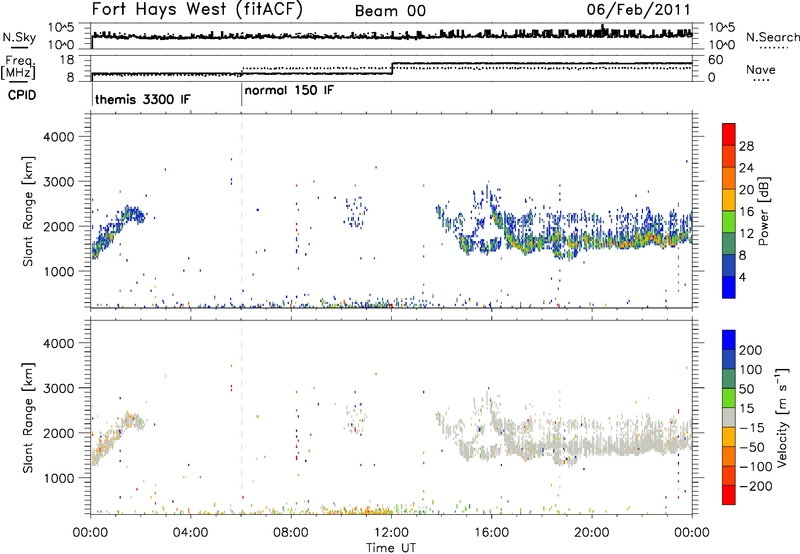Click the 'N.Sky' legend label

[19, 37]
